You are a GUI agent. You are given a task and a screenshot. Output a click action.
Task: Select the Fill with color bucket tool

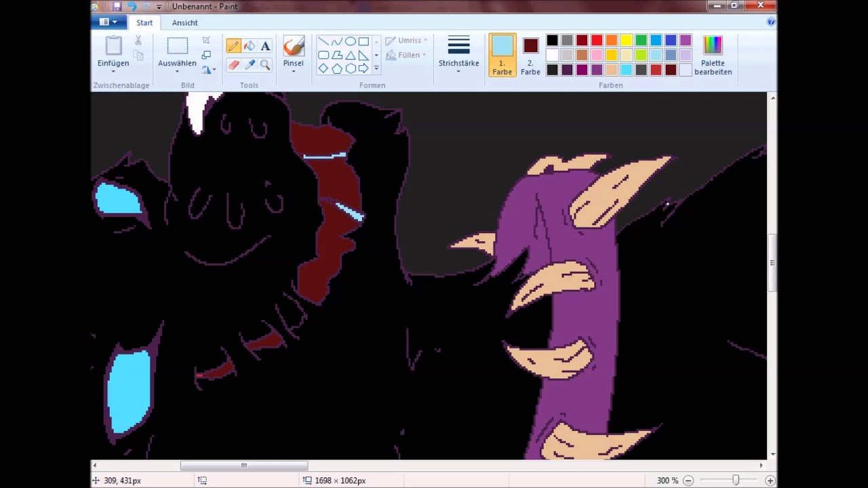249,46
